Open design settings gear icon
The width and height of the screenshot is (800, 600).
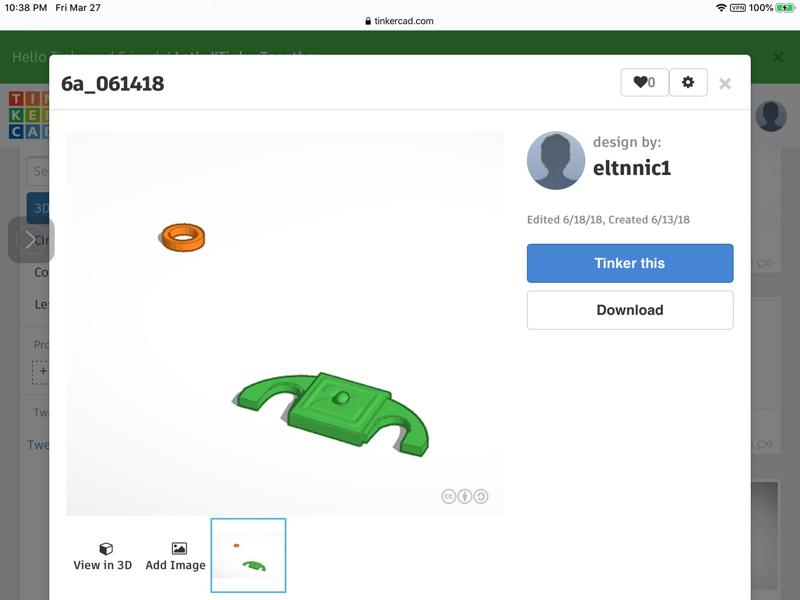688,82
